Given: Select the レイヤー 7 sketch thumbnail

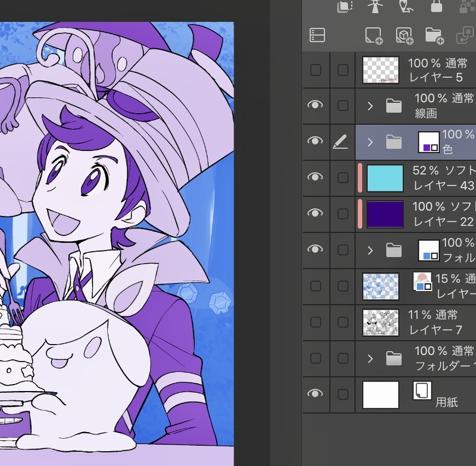Looking at the screenshot, I should [381, 323].
